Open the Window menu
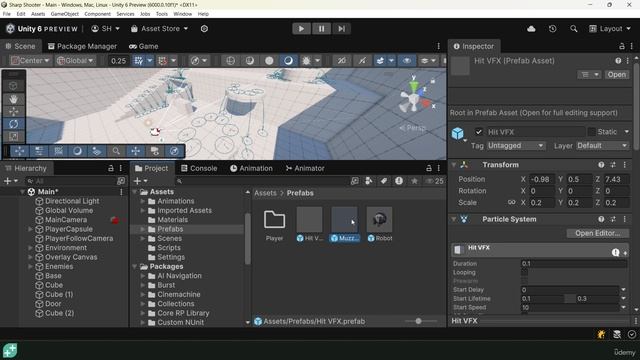Viewport: 640px width, 360px height. [182, 14]
